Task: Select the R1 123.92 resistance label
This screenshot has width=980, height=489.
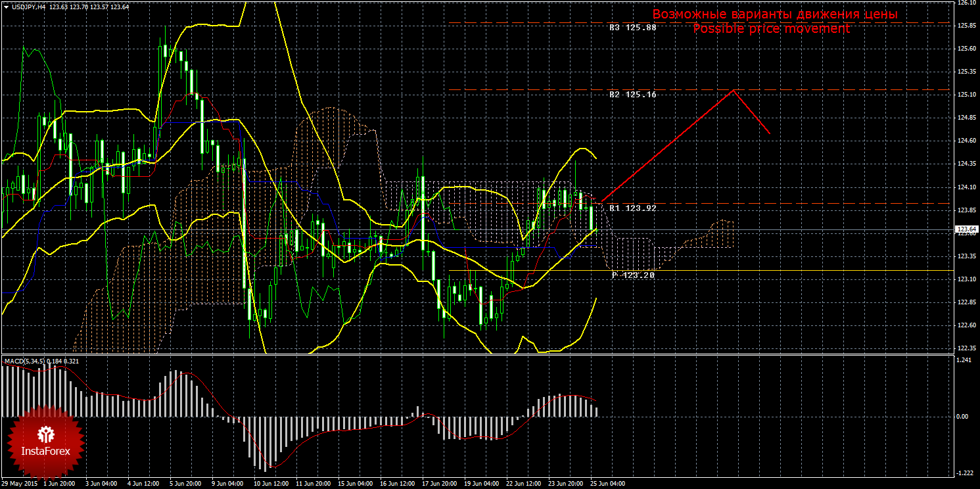Action: [x=632, y=208]
